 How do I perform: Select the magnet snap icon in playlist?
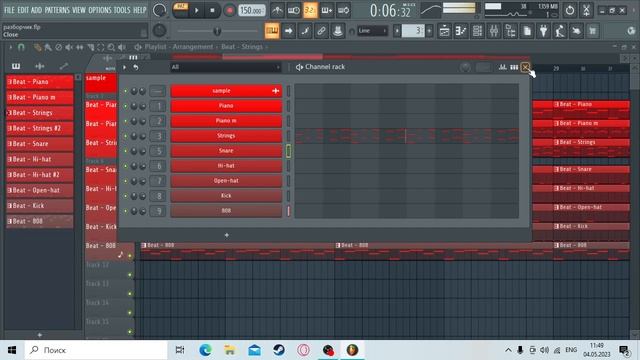(21, 47)
